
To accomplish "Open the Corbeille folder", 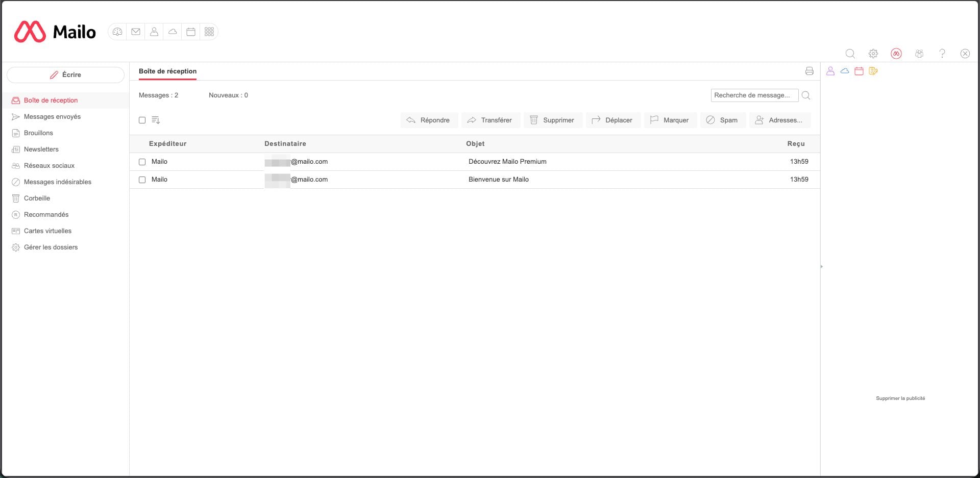I will [x=37, y=198].
